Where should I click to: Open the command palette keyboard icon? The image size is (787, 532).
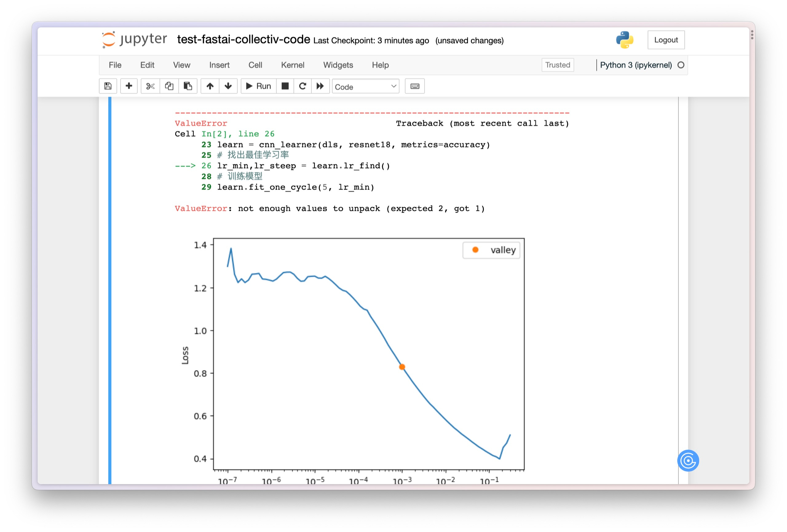click(x=414, y=86)
